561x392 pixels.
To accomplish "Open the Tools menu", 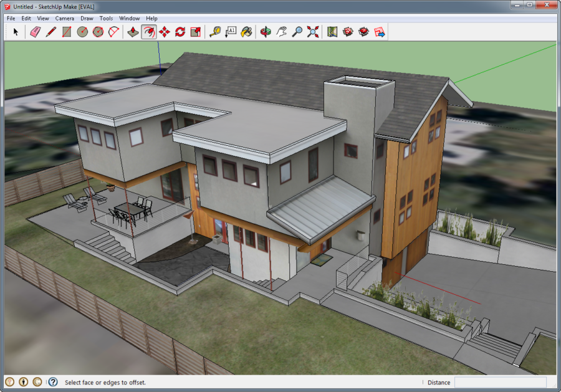I will tap(106, 19).
